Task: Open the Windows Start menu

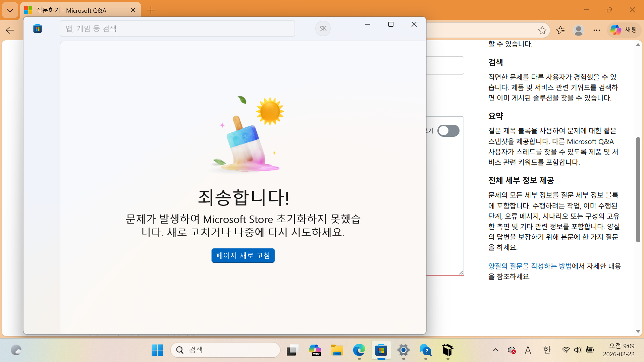Action: (x=157, y=350)
